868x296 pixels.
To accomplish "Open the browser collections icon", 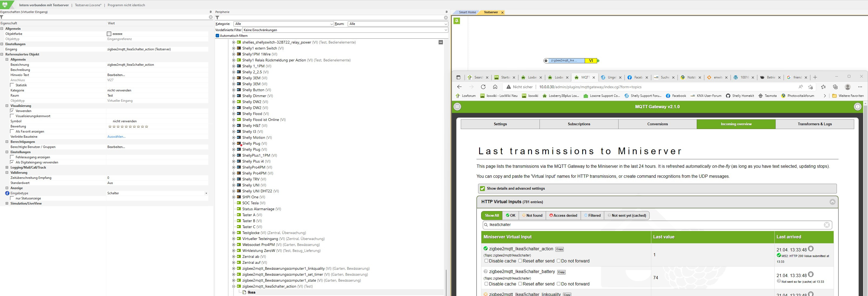I will (835, 87).
